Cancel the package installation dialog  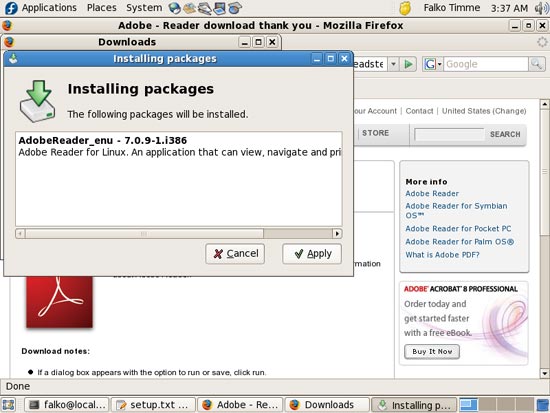(235, 254)
